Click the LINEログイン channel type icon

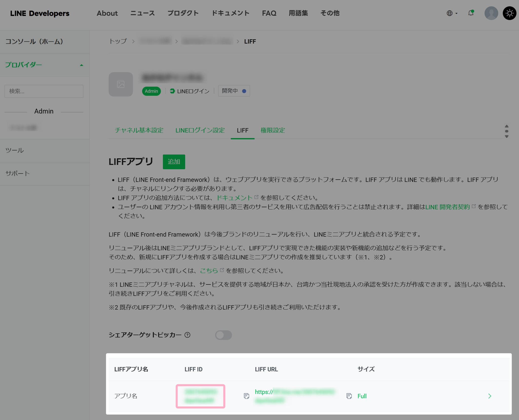click(x=172, y=91)
